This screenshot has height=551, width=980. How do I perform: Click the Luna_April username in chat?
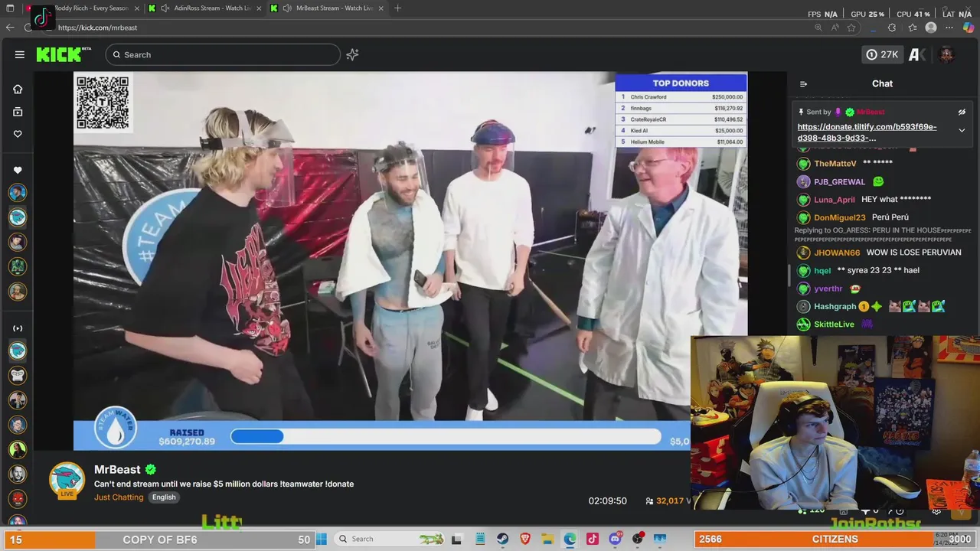point(835,200)
